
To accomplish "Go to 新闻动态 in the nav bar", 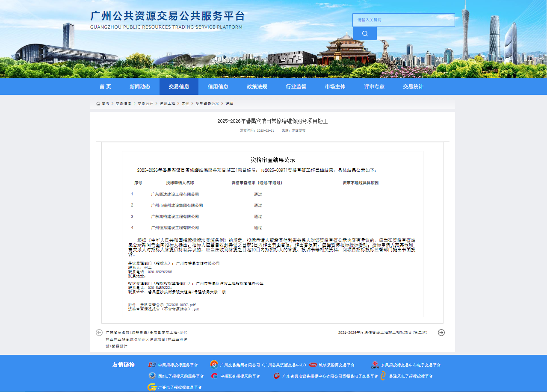I will 140,87.
